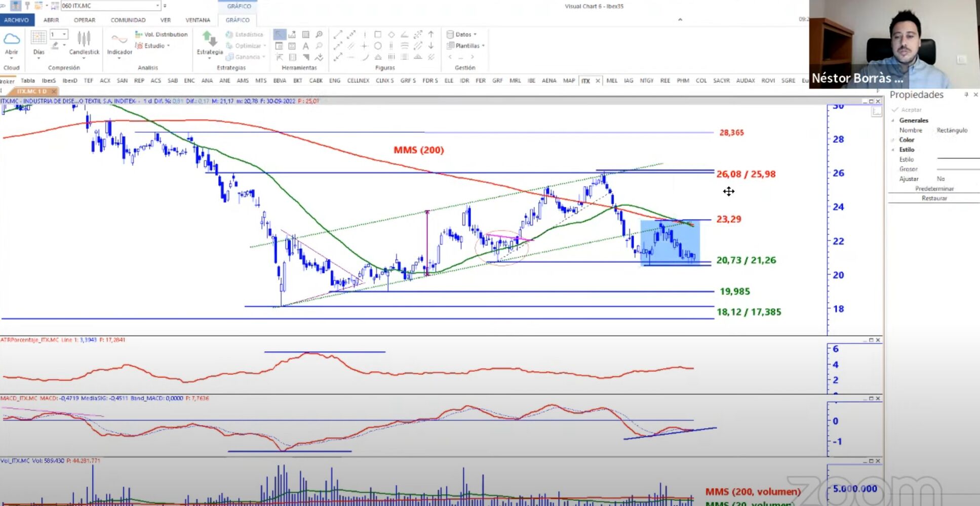Open the TEF symbol tab
The image size is (980, 506).
89,80
